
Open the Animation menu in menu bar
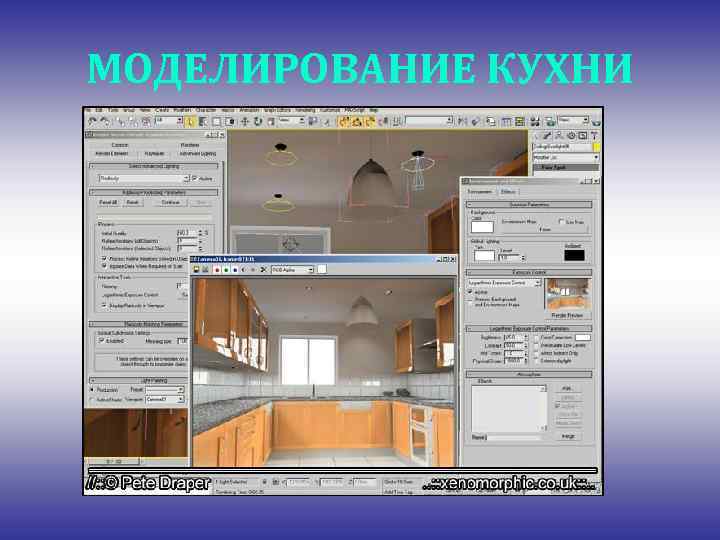coord(249,111)
